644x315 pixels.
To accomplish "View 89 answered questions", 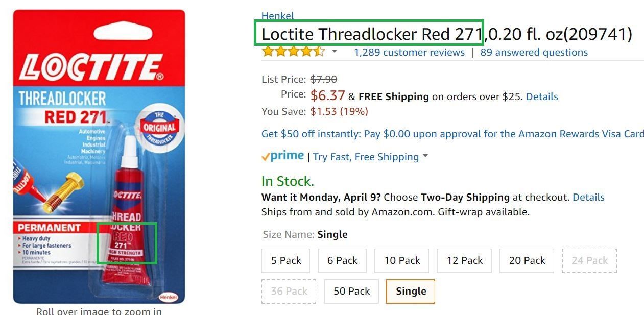I will [x=534, y=52].
